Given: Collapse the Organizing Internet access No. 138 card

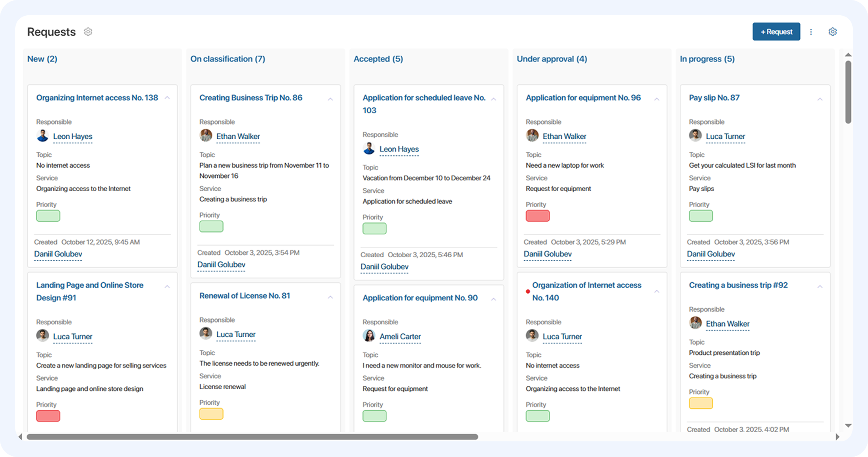Looking at the screenshot, I should point(167,98).
